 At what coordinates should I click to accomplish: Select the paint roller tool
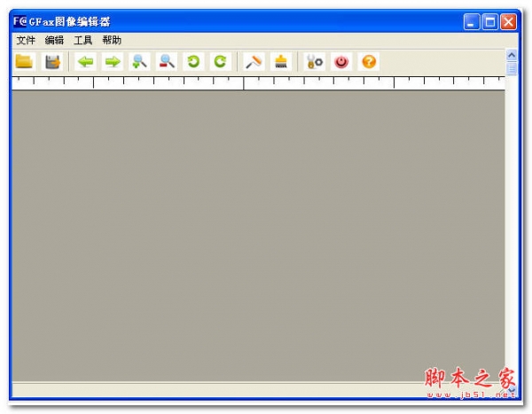click(254, 62)
